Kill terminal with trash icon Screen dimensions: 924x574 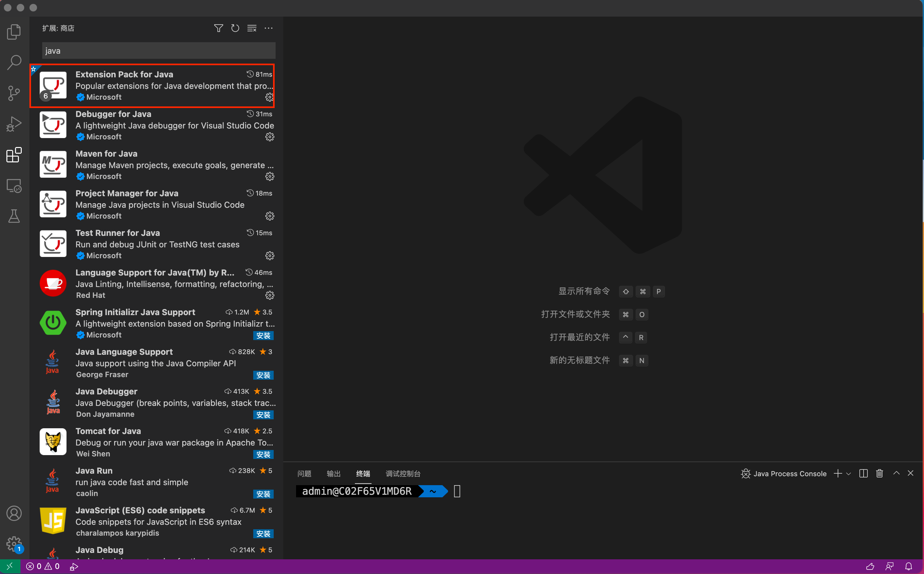pos(880,473)
